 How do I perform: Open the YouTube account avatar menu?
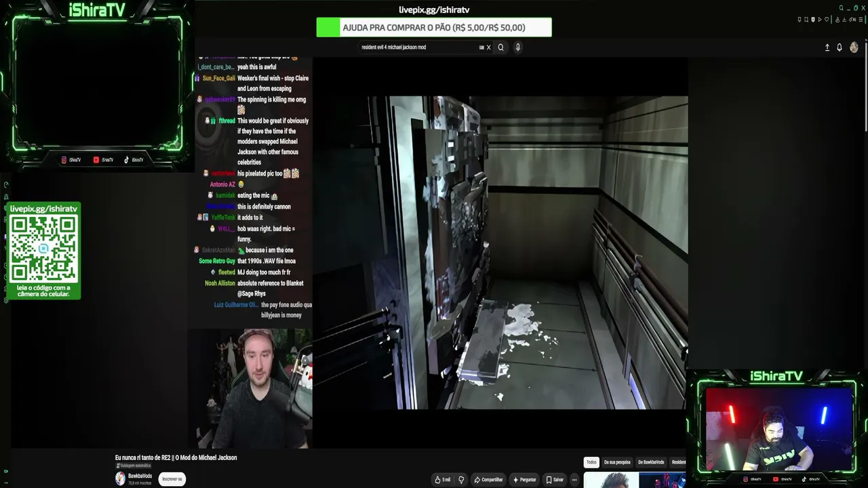pyautogui.click(x=854, y=47)
